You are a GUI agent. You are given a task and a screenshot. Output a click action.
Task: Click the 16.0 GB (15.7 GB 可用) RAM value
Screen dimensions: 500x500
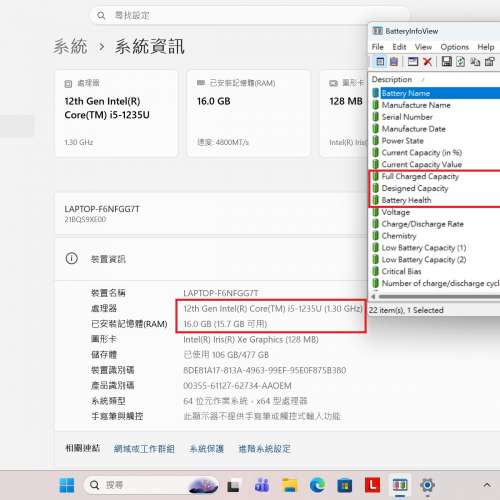(x=225, y=324)
